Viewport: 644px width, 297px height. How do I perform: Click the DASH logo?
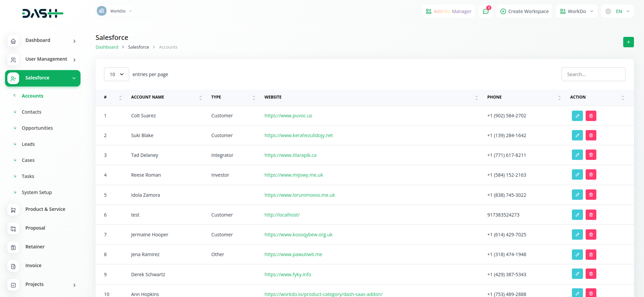coord(43,13)
